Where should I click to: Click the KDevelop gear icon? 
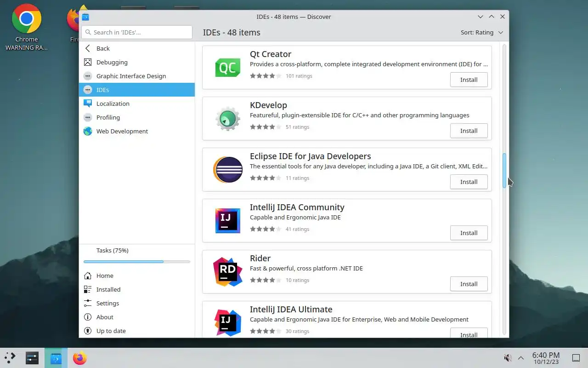(228, 119)
